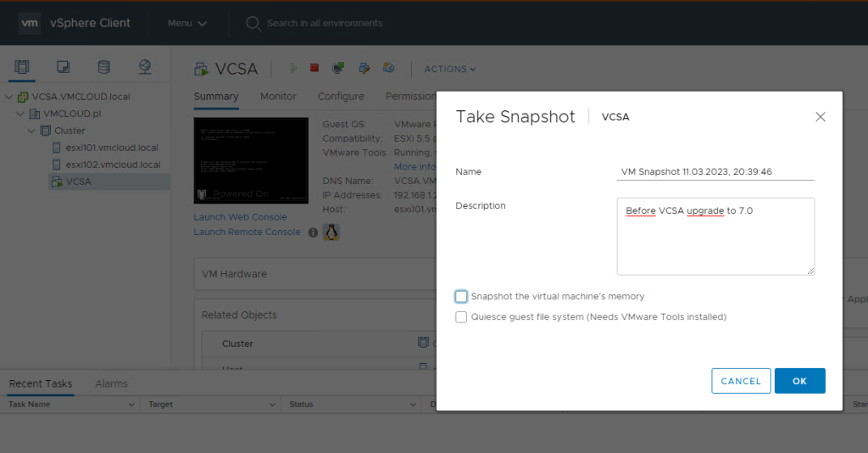The image size is (868, 453).
Task: Expand the ACTIONS dropdown menu
Action: click(449, 69)
